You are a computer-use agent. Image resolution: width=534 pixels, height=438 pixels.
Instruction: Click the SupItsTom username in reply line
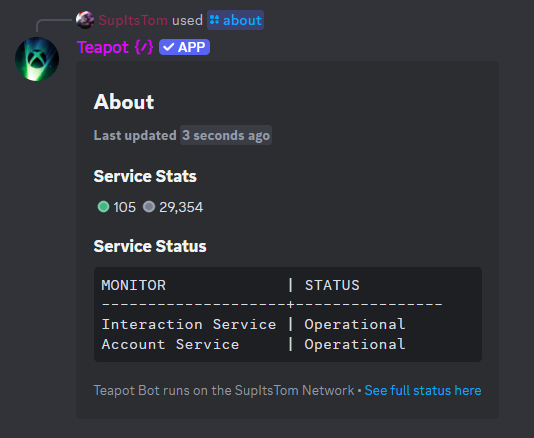(133, 20)
